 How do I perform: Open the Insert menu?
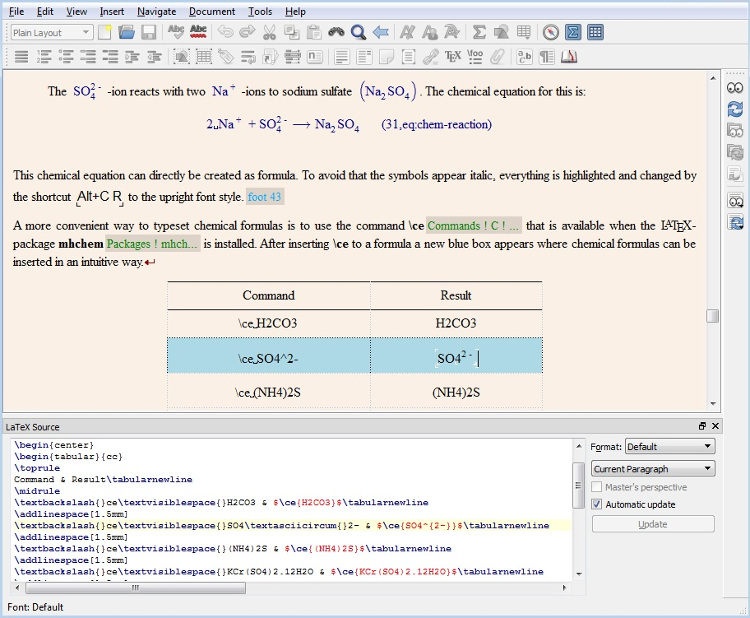pos(112,11)
